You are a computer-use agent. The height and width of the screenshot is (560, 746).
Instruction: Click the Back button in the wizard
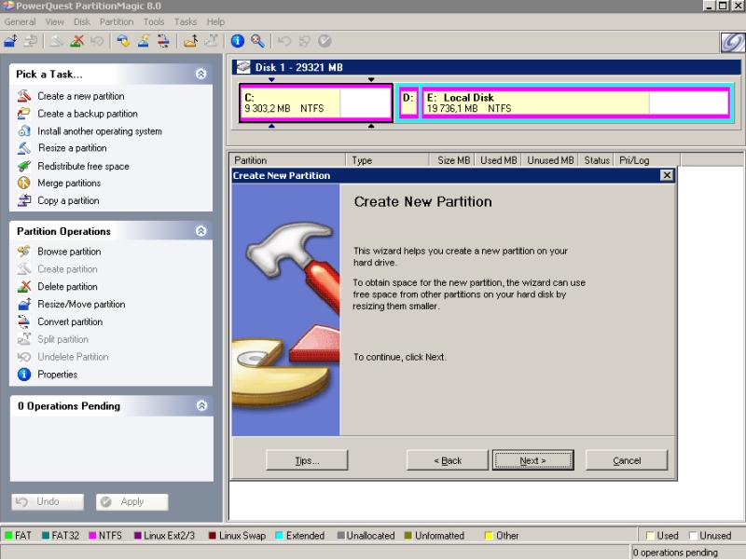(448, 460)
